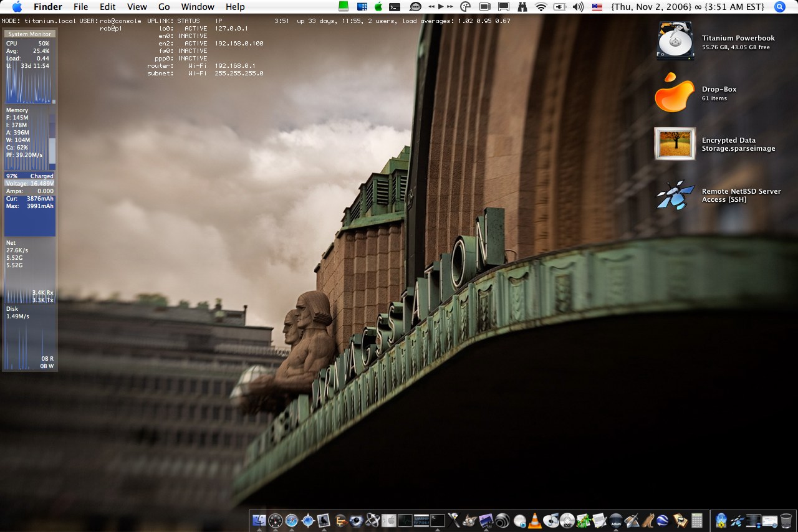
Task: Open the Trash in the Dock
Action: pos(786,521)
